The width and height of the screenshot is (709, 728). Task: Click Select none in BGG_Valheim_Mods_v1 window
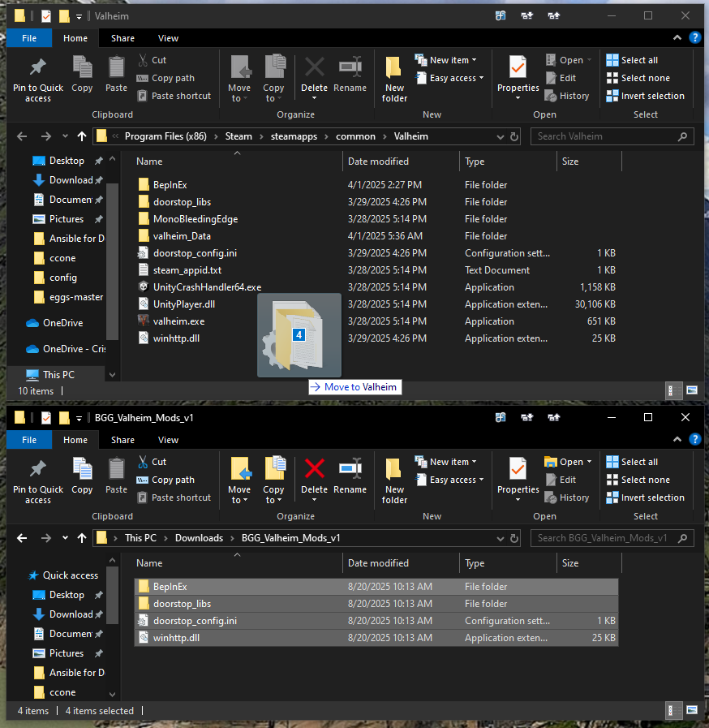638,480
